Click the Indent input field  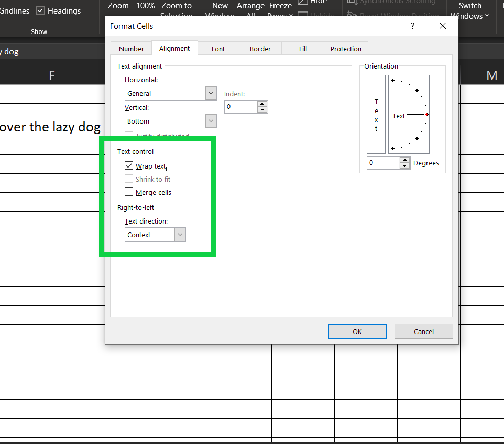241,107
